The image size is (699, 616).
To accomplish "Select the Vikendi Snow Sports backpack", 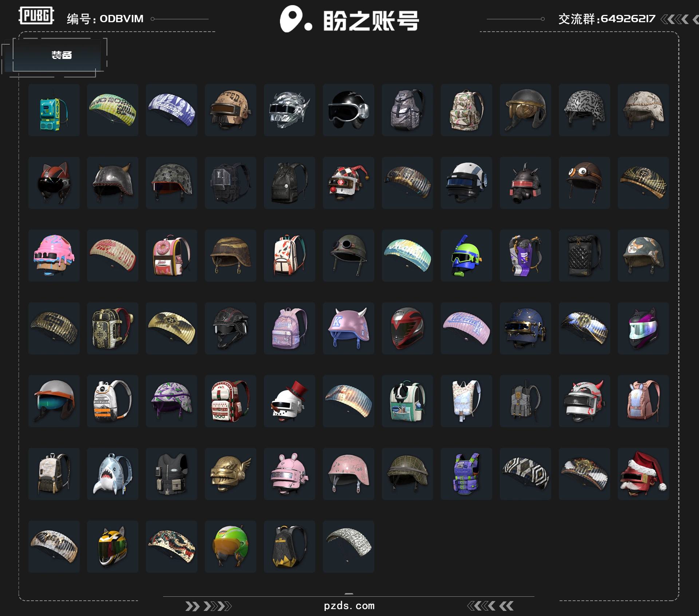I will click(113, 401).
